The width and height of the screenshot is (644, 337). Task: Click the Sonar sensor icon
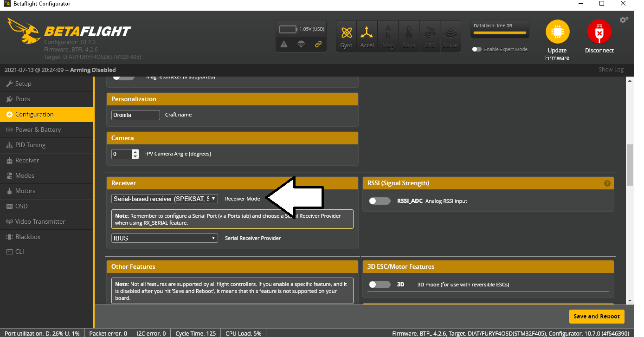(x=451, y=36)
